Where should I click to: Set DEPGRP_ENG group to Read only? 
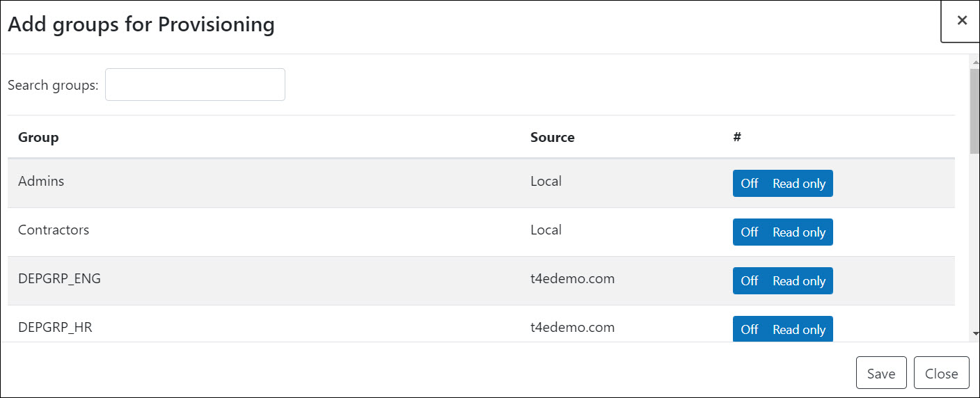(x=799, y=281)
